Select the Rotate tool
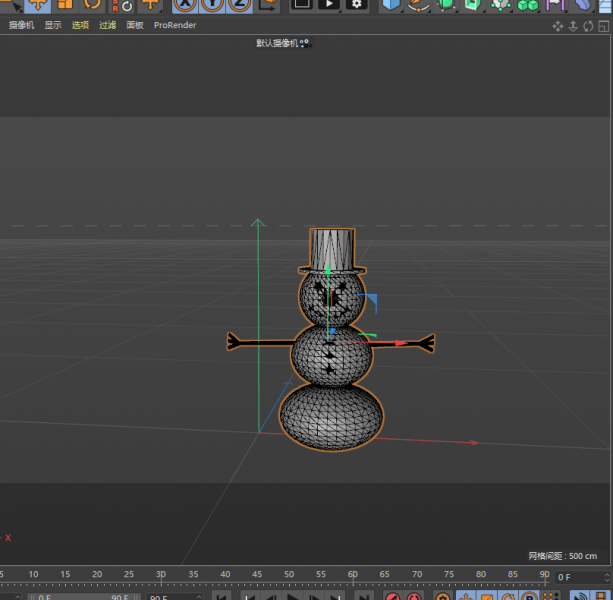The height and width of the screenshot is (600, 613). (92, 5)
